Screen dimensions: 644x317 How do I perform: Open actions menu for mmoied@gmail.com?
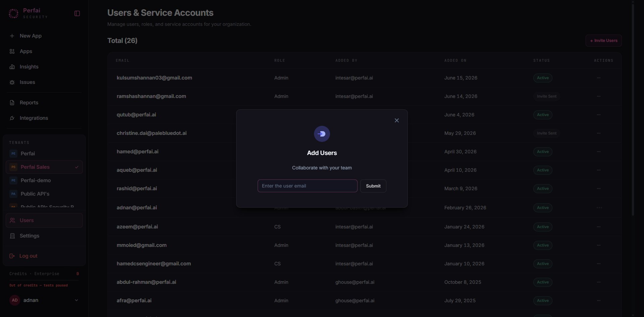[x=599, y=245]
